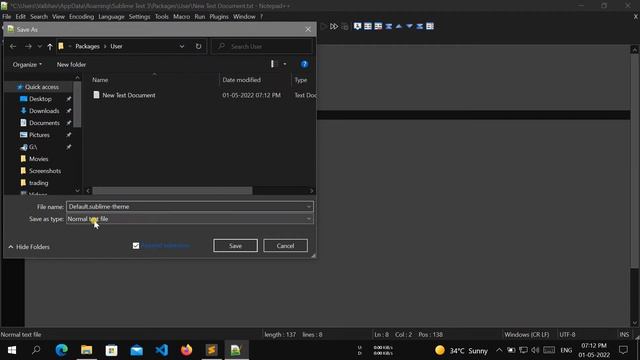Select trading folder in navigation pane
This screenshot has width=640, height=360.
click(38, 183)
